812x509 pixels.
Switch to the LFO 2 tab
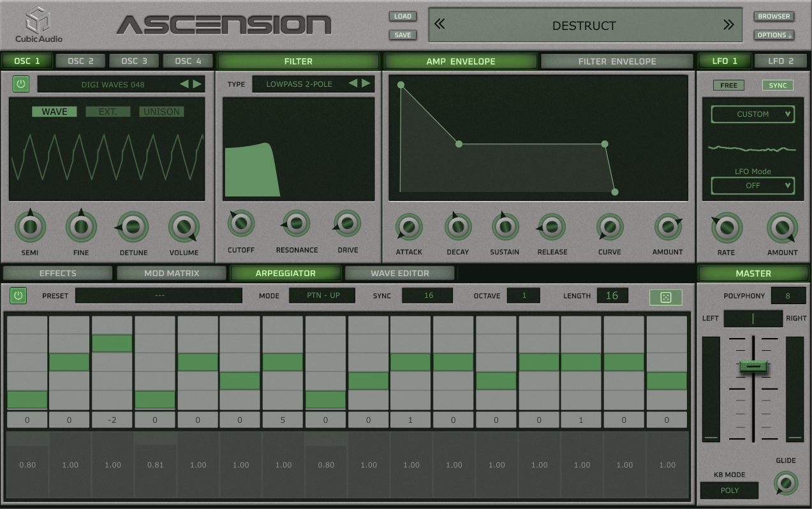[x=781, y=61]
